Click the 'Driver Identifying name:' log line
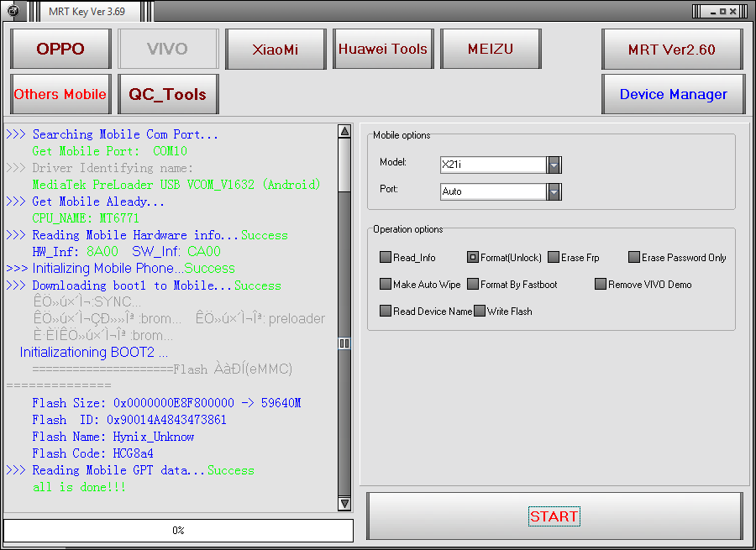 100,168
